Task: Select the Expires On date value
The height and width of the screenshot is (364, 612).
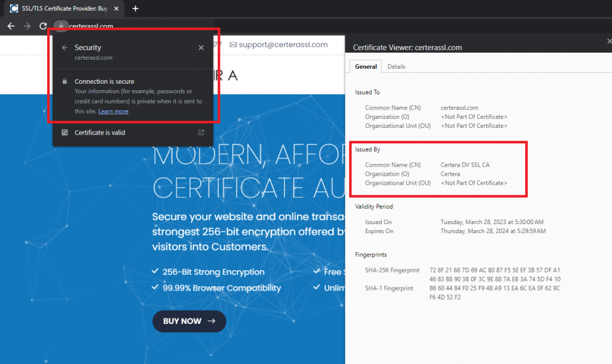Action: pos(493,231)
